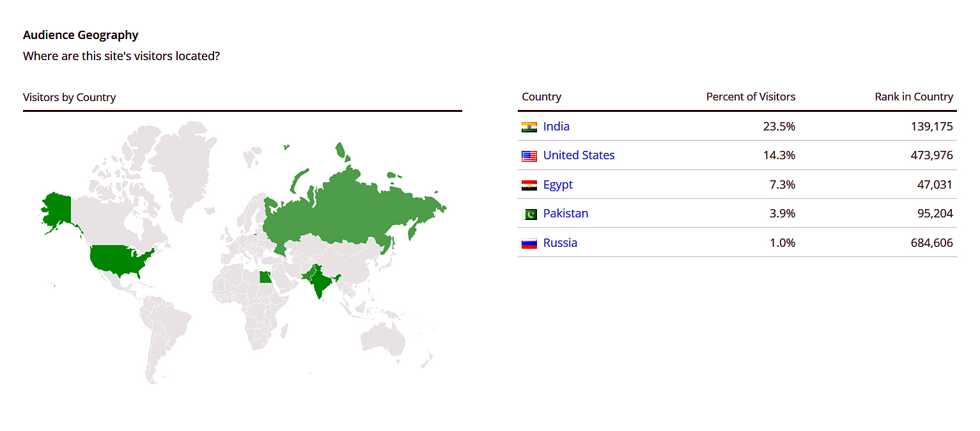The width and height of the screenshot is (980, 431).
Task: Click the Egypt flag icon
Action: pos(529,185)
